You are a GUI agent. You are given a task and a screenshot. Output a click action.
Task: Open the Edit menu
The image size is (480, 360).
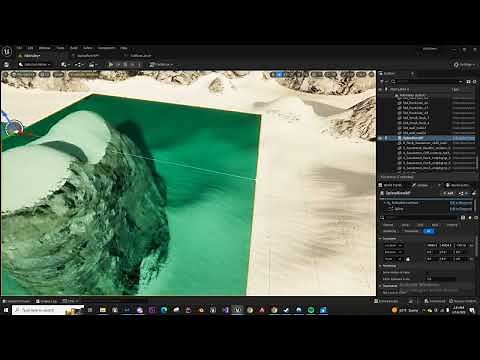point(30,48)
